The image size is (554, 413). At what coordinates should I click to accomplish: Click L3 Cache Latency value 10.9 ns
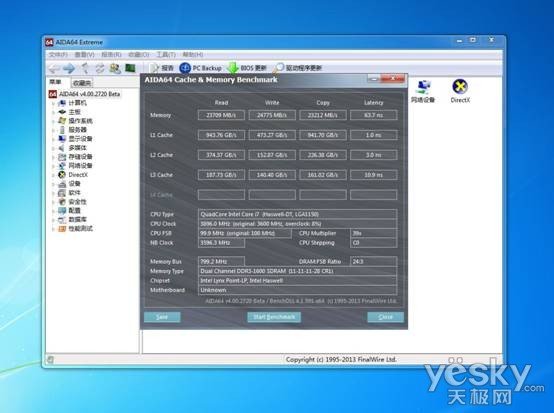[x=373, y=175]
